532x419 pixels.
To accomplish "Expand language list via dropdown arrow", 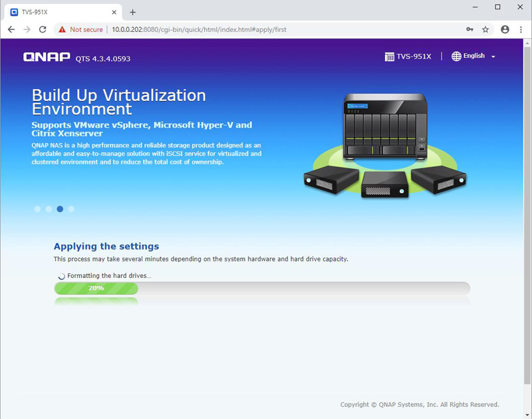I will 493,57.
